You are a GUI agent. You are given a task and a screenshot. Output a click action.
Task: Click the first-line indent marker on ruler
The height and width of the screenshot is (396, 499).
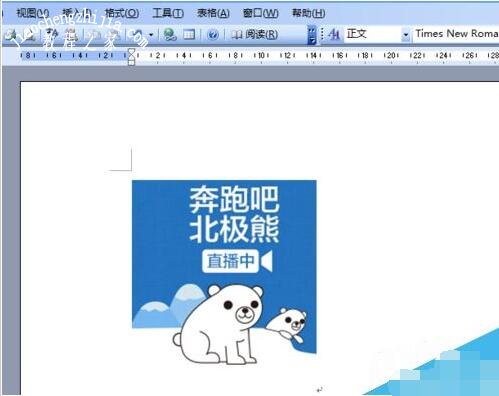click(x=131, y=52)
